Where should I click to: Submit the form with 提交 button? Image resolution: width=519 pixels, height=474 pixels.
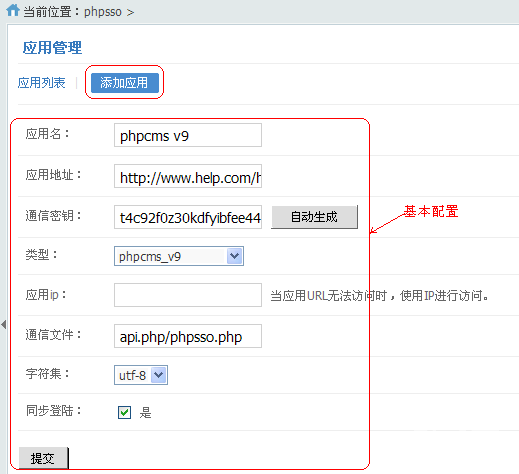coord(44,458)
